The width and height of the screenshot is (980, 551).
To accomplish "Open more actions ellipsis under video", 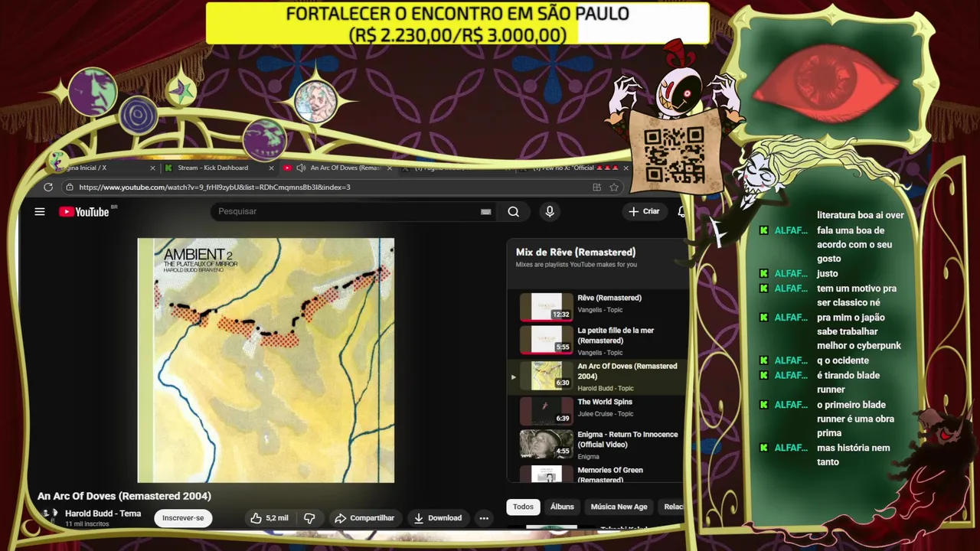I will pos(484,518).
